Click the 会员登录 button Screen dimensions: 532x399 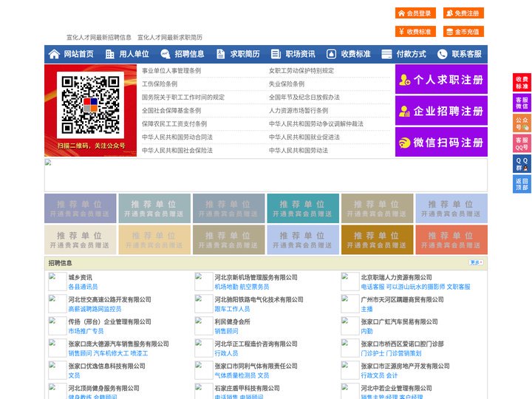pyautogui.click(x=415, y=13)
